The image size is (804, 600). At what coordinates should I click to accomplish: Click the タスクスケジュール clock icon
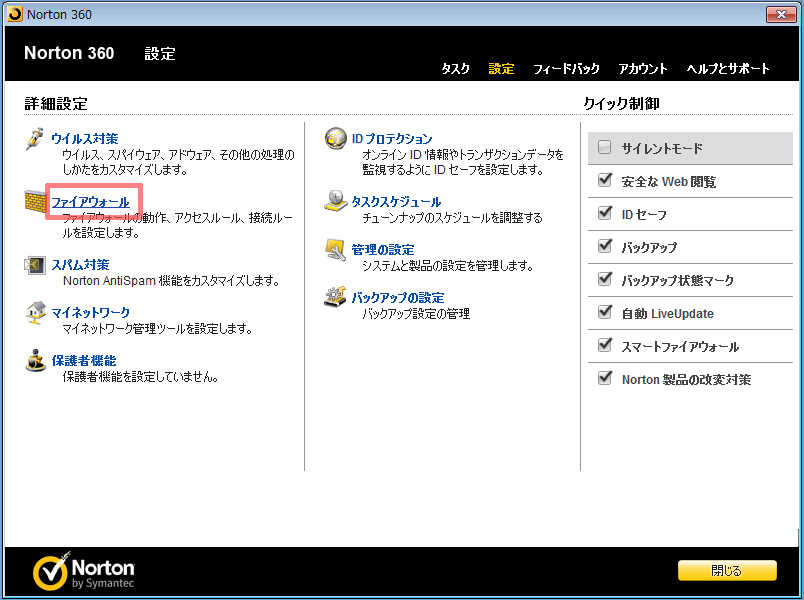pyautogui.click(x=336, y=201)
